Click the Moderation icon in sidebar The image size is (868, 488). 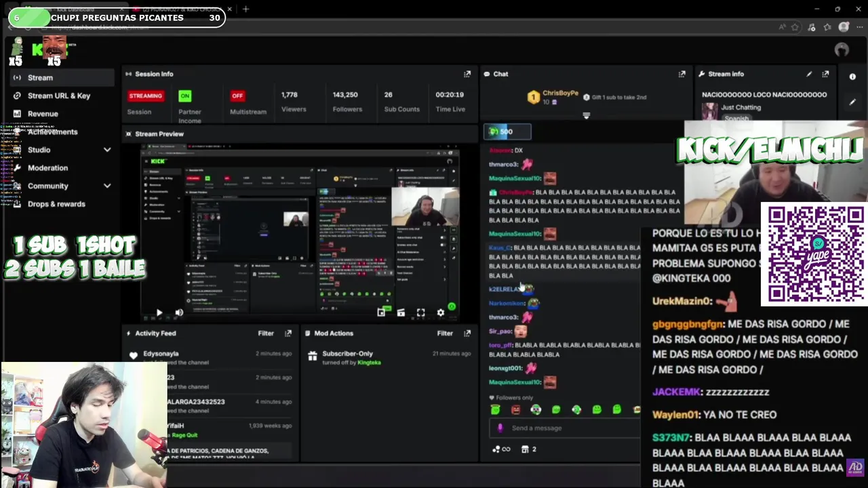[17, 168]
